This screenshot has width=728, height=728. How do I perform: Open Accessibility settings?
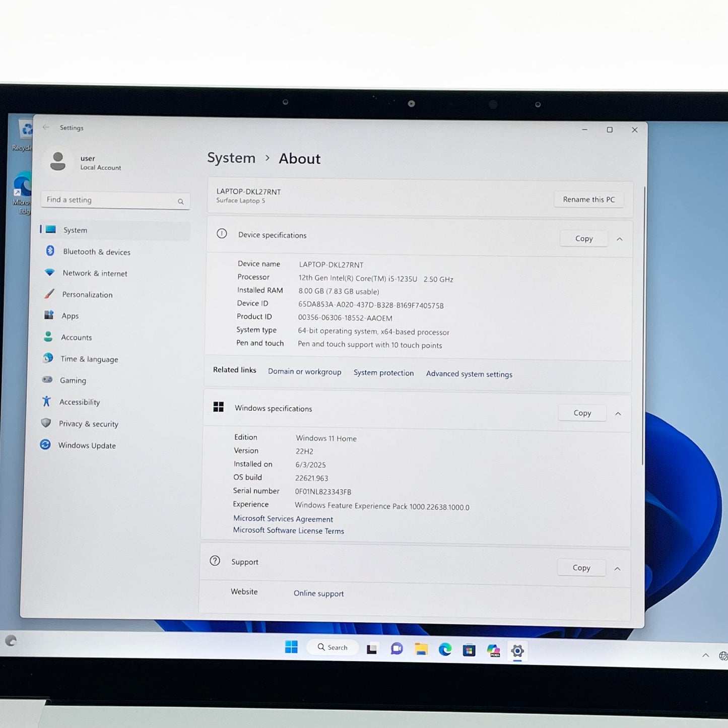[80, 402]
